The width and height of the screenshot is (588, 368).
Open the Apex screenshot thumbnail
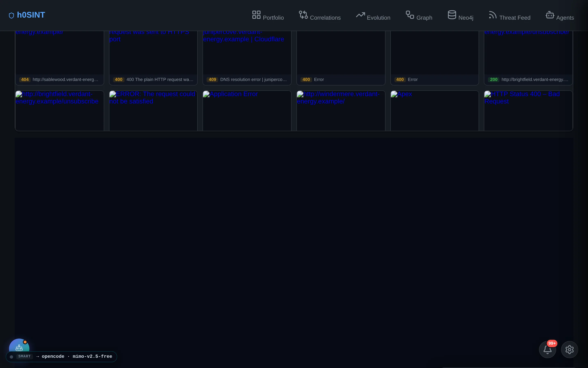pyautogui.click(x=434, y=111)
